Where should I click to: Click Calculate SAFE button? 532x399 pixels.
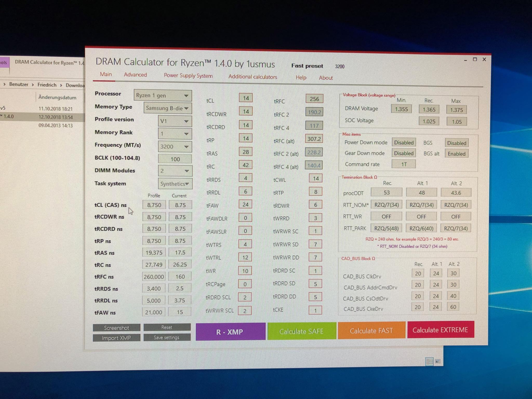[302, 331]
